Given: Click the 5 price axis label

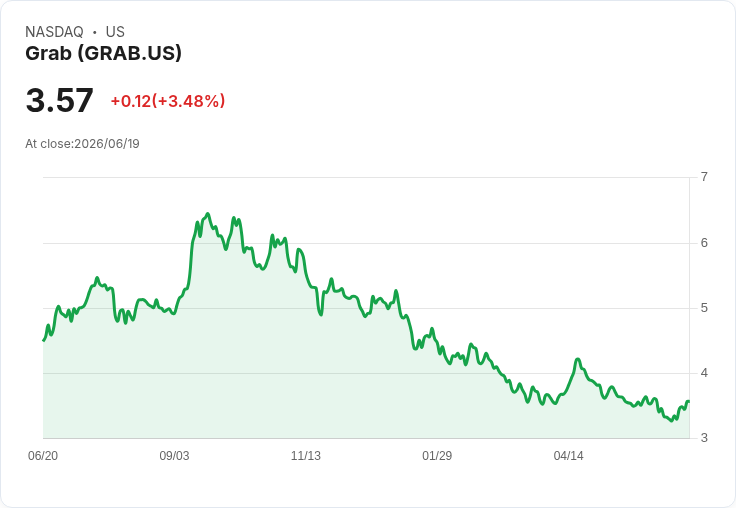Looking at the screenshot, I should [x=704, y=308].
